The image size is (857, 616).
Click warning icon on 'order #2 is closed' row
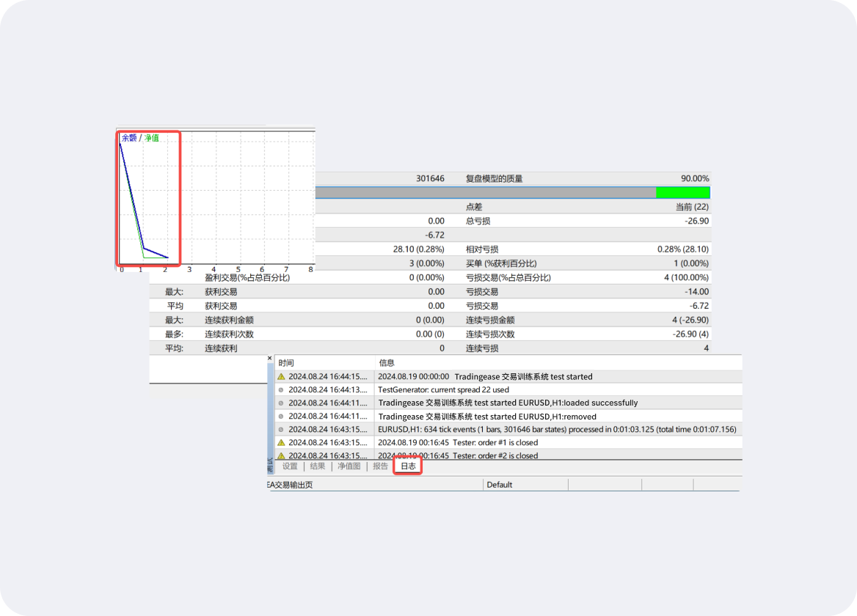coord(281,455)
